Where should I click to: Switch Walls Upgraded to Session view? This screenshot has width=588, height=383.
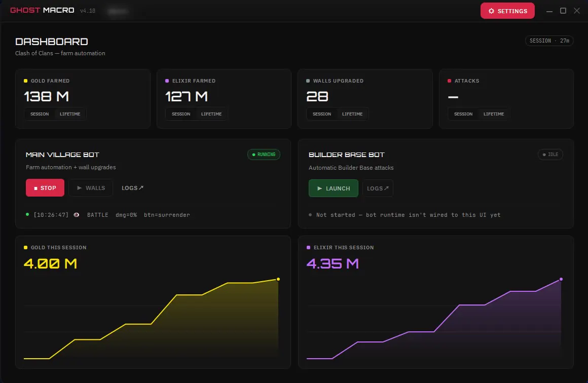pos(322,114)
